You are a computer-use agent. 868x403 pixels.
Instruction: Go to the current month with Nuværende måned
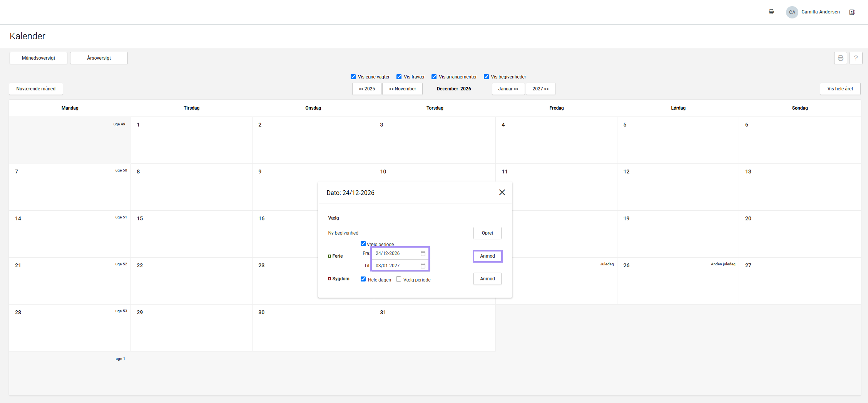coord(36,89)
